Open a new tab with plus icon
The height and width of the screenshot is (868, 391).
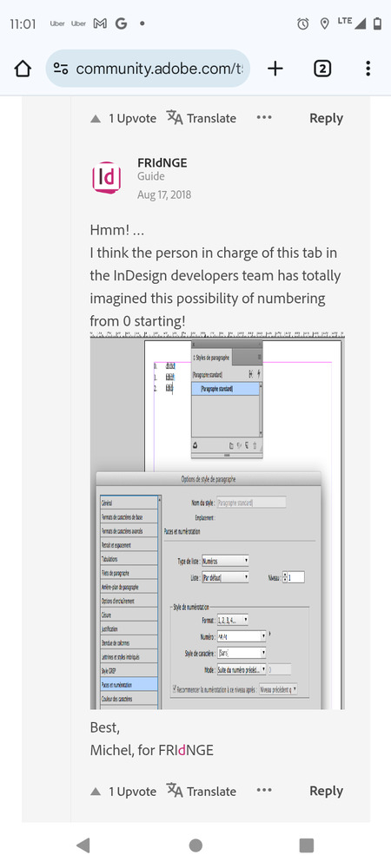click(x=275, y=69)
